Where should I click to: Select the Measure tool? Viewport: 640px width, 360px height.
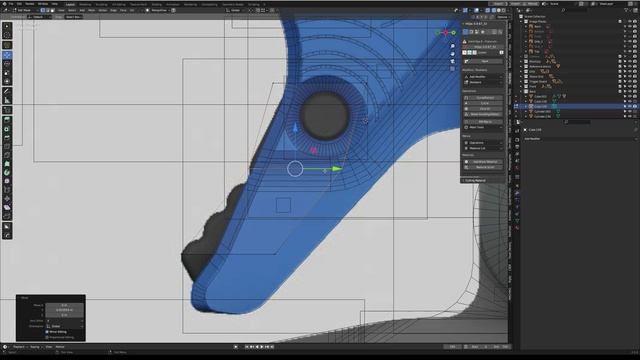point(7,100)
